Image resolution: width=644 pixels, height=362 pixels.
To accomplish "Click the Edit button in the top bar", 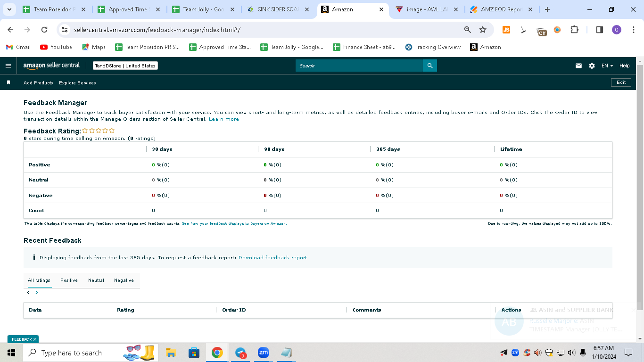I will tap(621, 82).
